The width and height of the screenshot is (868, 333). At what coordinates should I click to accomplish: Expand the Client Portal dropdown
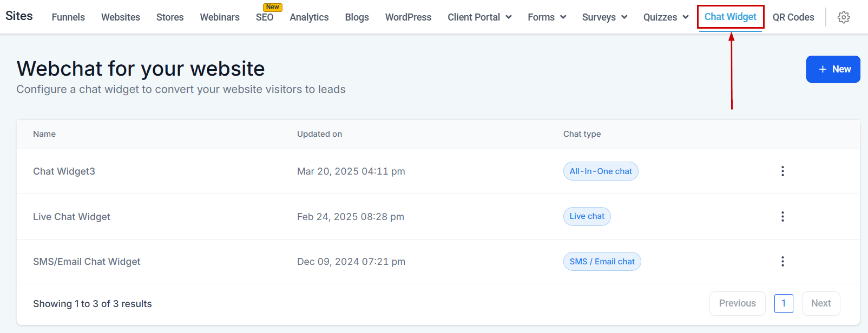click(x=479, y=17)
